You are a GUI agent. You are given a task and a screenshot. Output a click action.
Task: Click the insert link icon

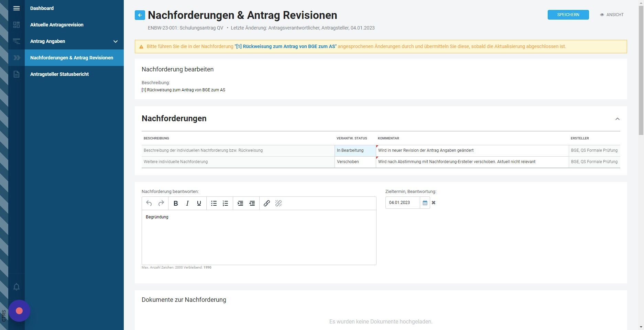click(x=267, y=203)
